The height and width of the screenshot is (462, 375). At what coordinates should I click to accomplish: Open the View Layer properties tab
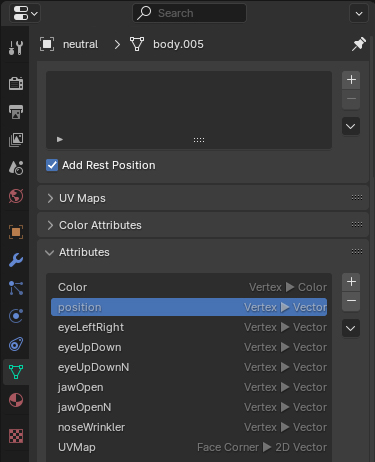16,140
